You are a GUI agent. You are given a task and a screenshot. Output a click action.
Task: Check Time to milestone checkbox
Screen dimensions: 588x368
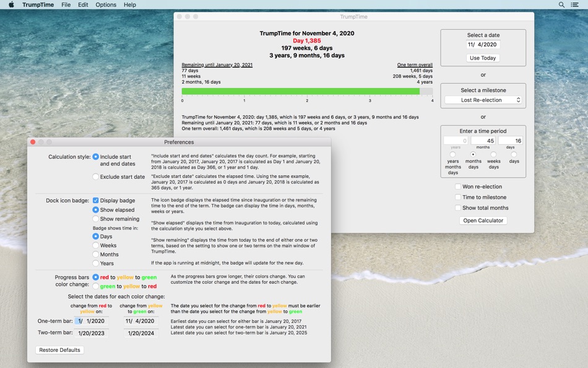458,197
